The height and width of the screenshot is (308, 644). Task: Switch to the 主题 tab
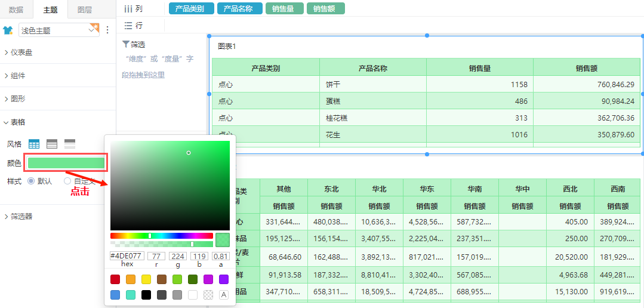(x=50, y=10)
